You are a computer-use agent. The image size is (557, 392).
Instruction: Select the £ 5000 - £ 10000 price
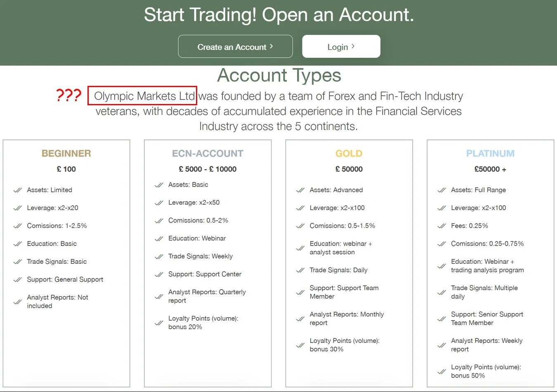(x=208, y=169)
